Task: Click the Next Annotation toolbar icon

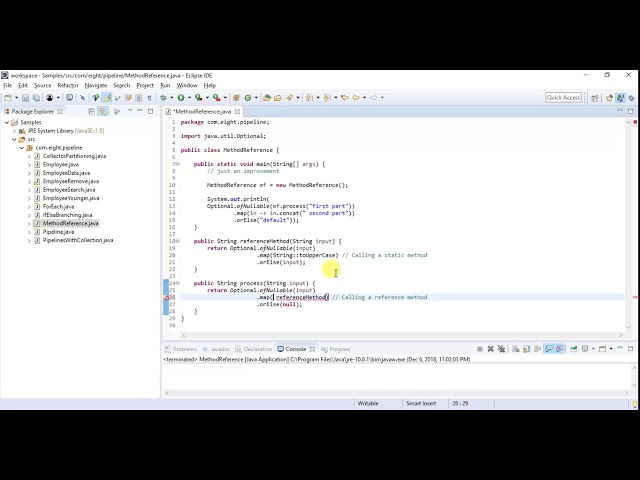Action: [x=309, y=98]
